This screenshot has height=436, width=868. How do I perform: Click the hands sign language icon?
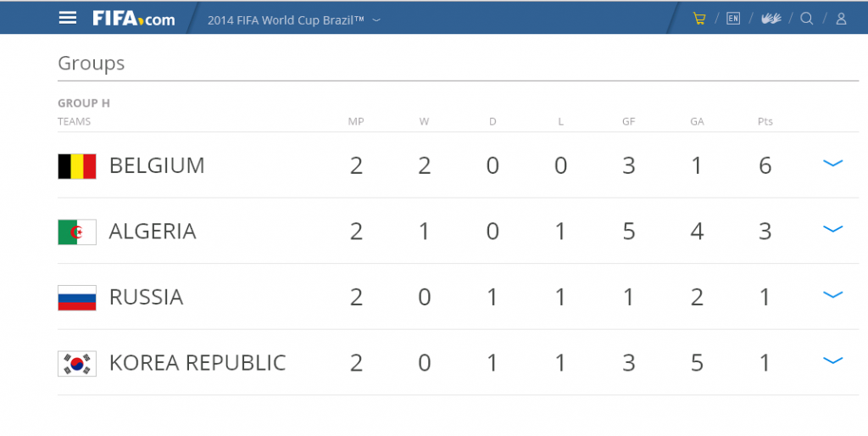pyautogui.click(x=771, y=19)
